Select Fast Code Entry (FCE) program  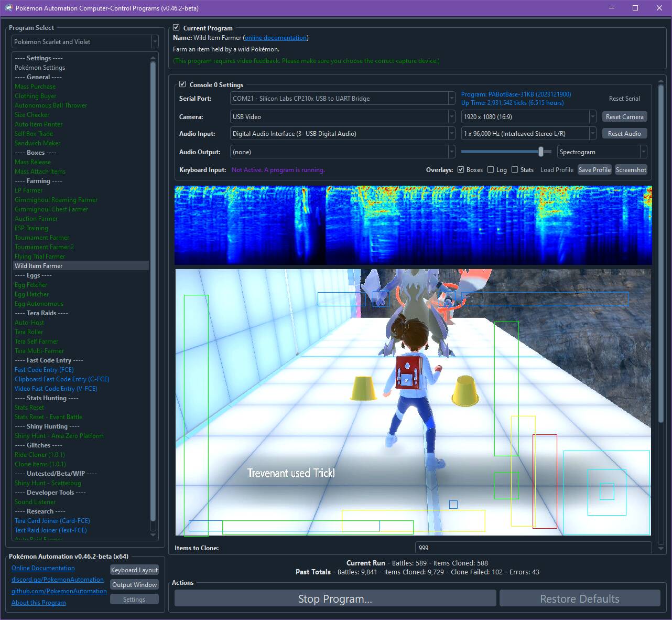pyautogui.click(x=44, y=370)
